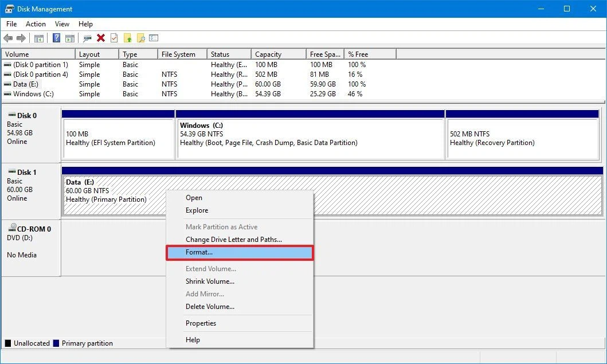
Task: Sort by File System column header
Action: pyautogui.click(x=178, y=54)
